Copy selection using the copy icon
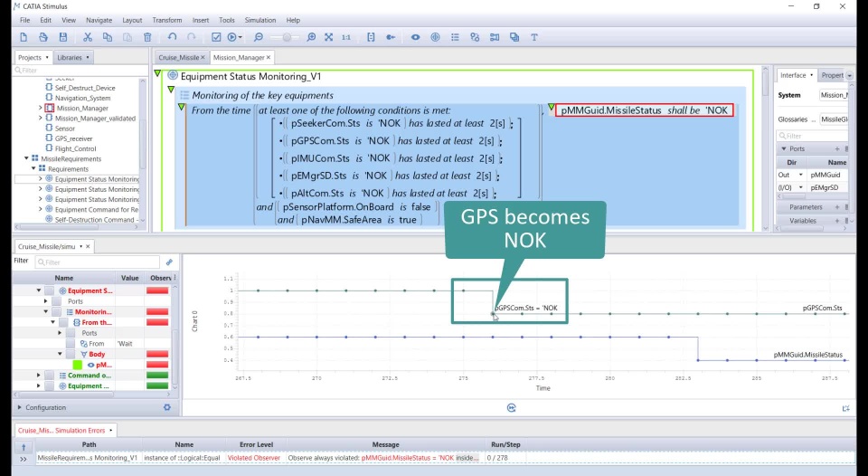Viewport: 868px width, 476px height. 108,37
